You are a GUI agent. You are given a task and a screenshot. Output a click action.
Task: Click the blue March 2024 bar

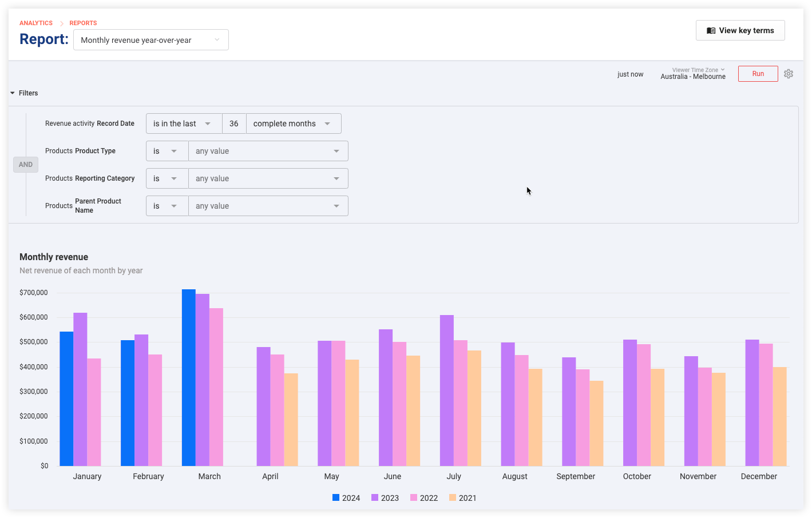(x=188, y=377)
